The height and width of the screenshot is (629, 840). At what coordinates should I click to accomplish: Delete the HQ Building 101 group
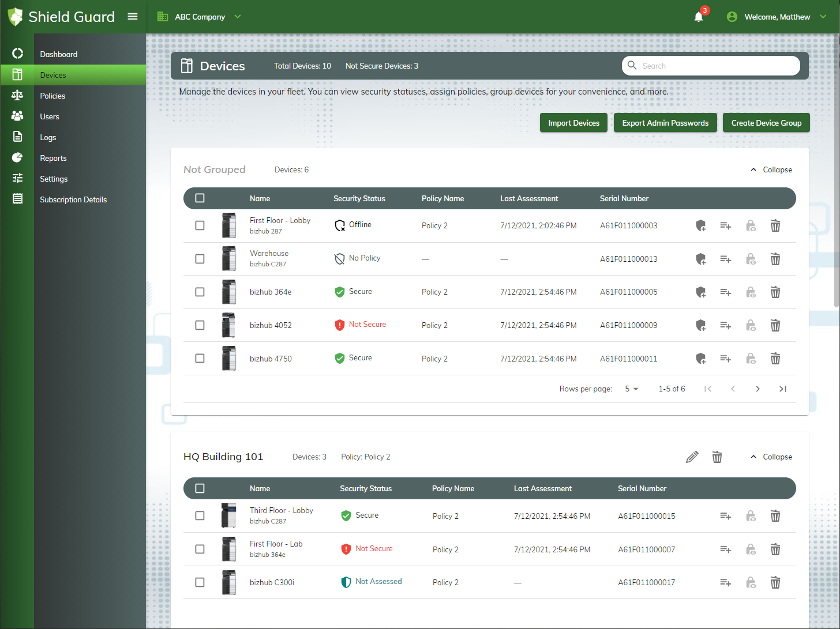coord(717,457)
